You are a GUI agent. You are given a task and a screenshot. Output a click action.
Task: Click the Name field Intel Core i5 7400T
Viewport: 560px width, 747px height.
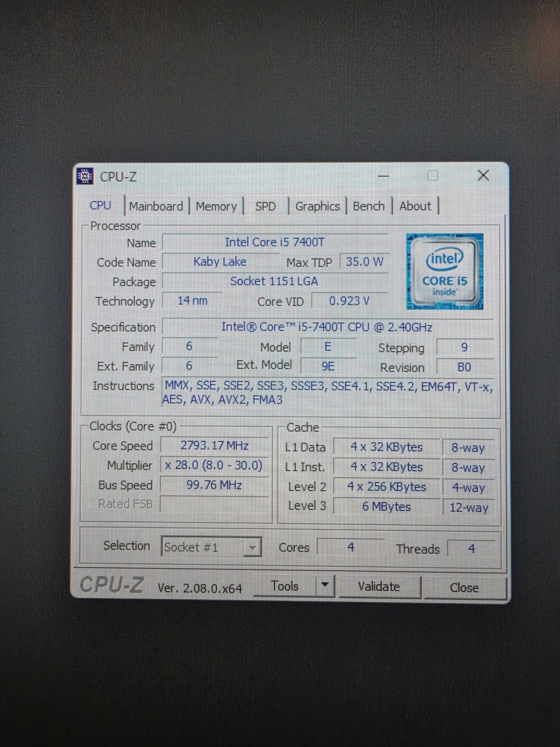275,242
